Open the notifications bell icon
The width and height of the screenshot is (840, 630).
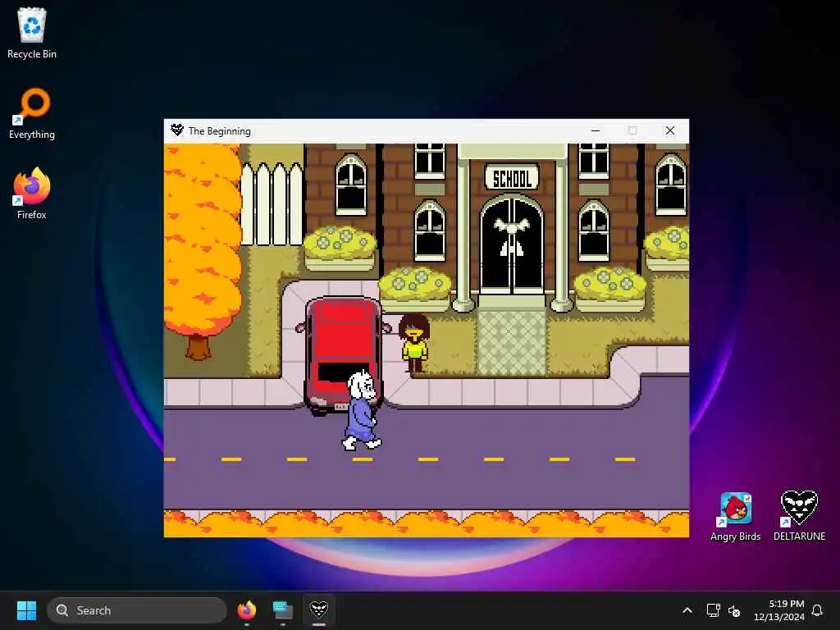tap(817, 610)
